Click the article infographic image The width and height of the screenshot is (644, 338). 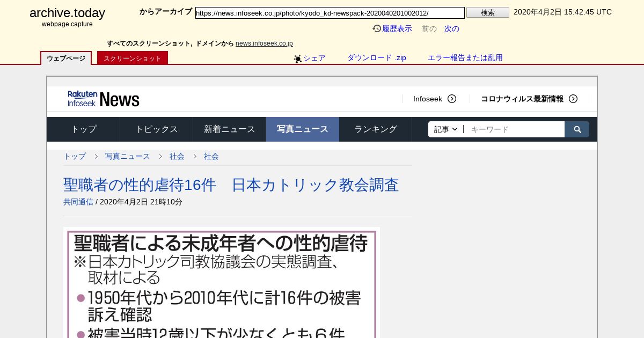[222, 282]
